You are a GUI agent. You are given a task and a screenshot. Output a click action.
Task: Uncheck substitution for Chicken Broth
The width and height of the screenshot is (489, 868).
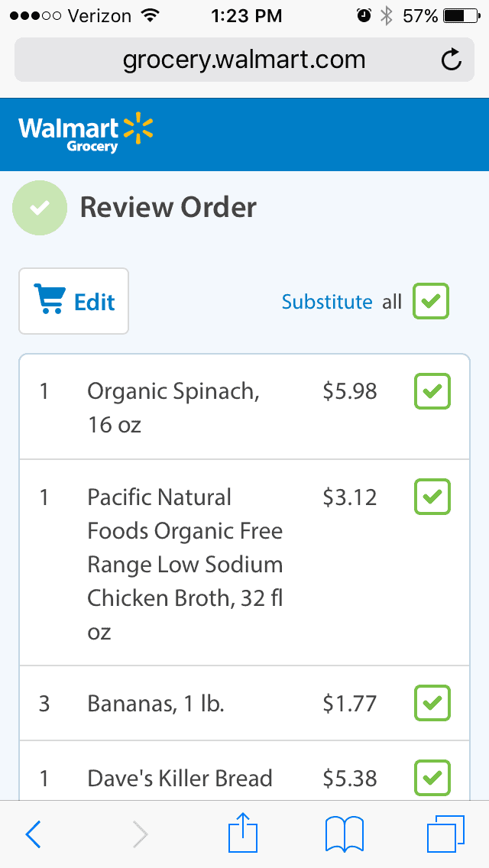tap(432, 497)
